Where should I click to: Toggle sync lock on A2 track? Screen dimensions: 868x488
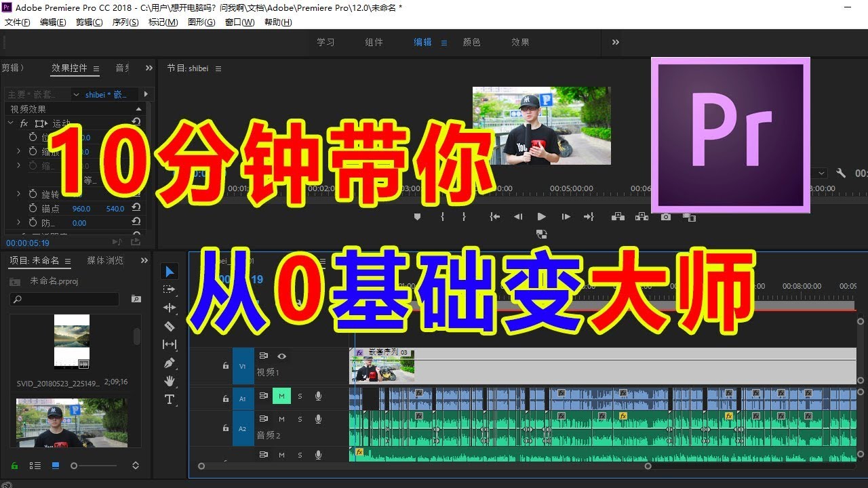[263, 419]
